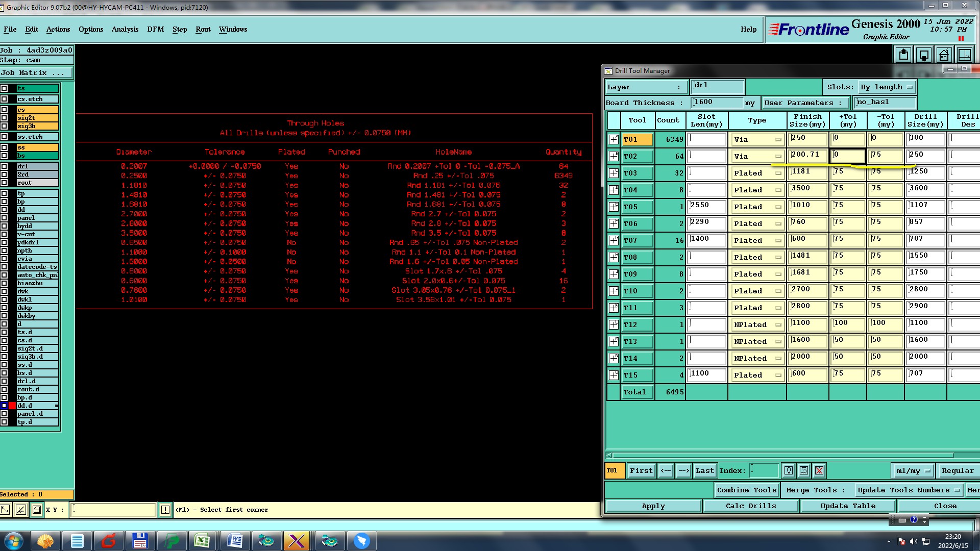Click the upward arrow box icon
The image size is (980, 551).
(x=903, y=55)
